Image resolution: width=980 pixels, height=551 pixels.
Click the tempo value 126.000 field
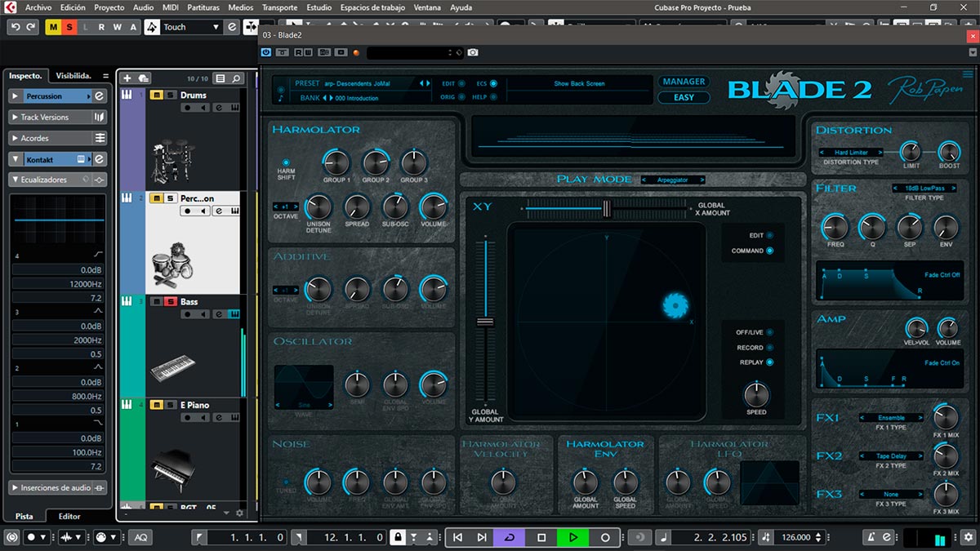point(795,537)
